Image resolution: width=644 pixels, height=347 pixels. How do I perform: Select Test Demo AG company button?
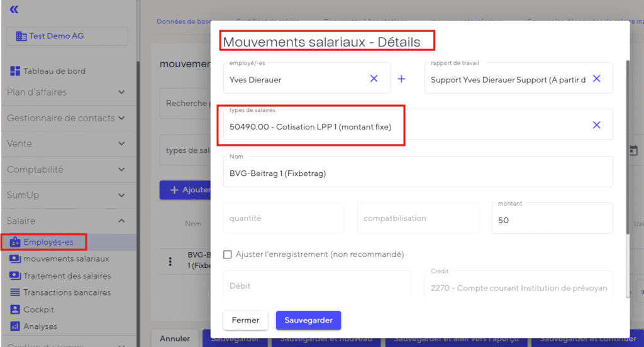[x=67, y=36]
